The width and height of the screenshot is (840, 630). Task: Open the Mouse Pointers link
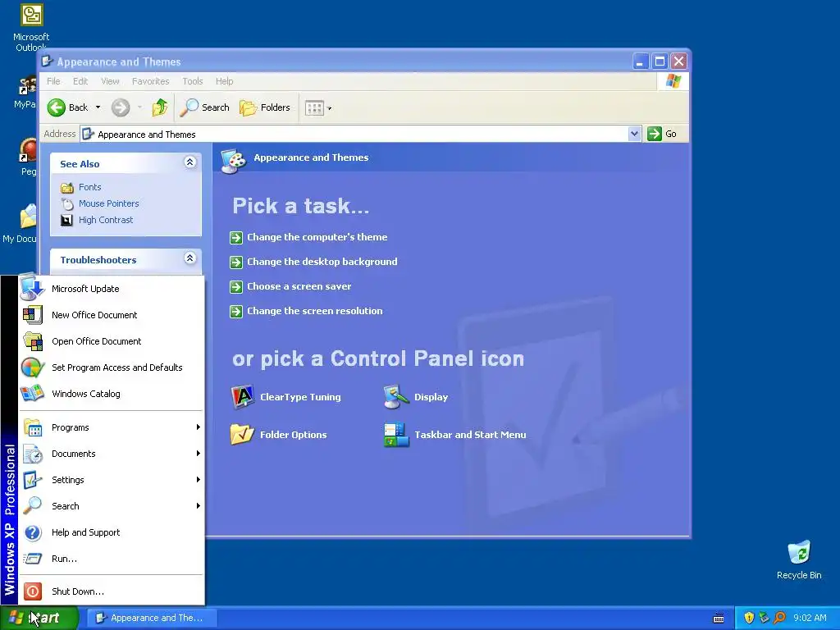tap(109, 203)
